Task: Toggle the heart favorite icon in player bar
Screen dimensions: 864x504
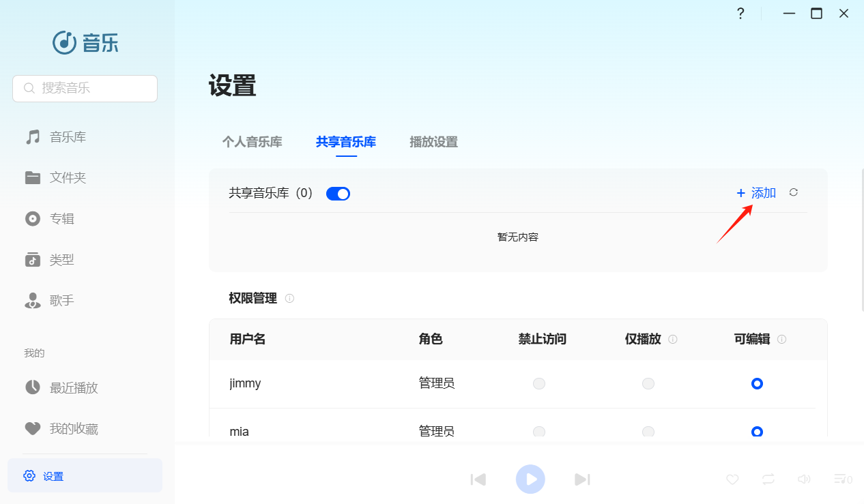Action: pyautogui.click(x=732, y=479)
